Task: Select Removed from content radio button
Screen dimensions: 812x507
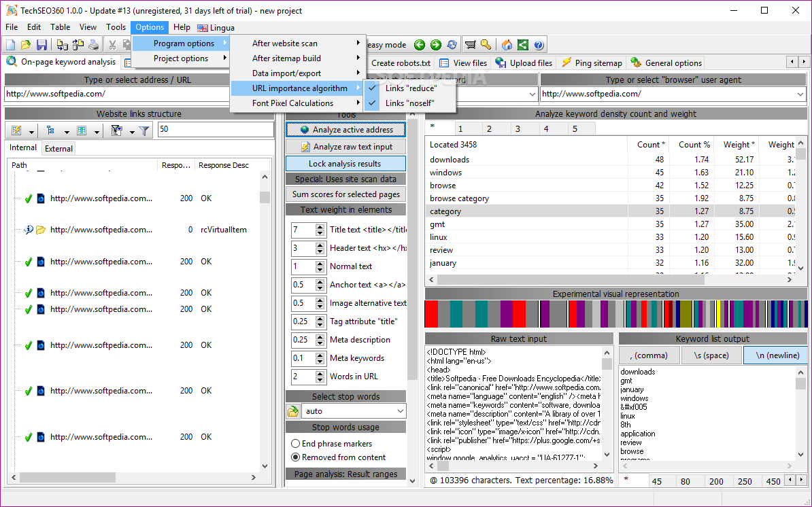Action: click(x=296, y=457)
